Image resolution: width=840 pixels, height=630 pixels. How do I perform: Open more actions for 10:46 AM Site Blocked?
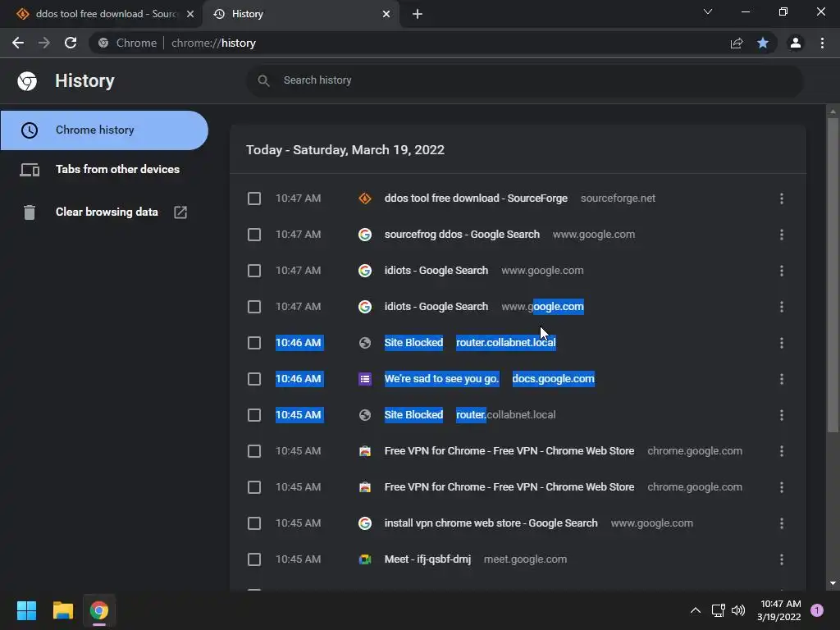[782, 343]
